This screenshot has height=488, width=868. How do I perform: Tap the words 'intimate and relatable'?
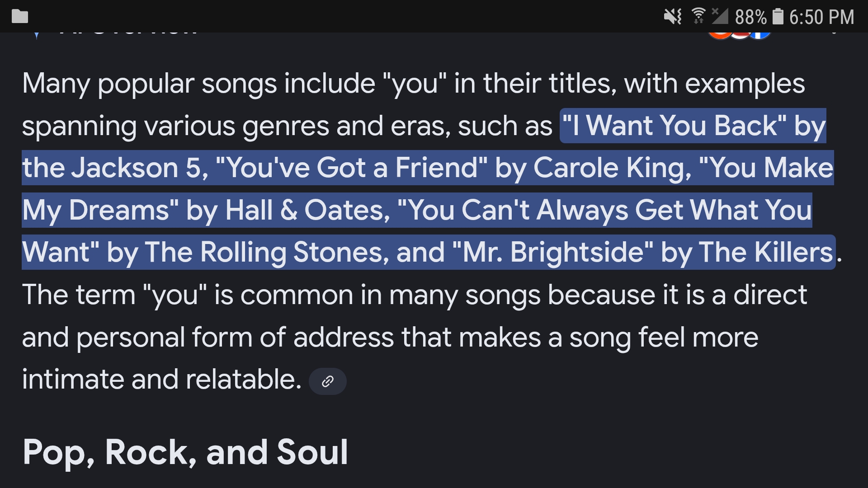point(161,379)
